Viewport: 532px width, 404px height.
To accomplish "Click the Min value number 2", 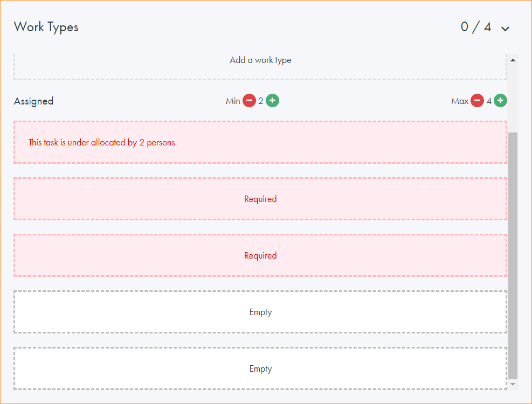I will pos(261,101).
